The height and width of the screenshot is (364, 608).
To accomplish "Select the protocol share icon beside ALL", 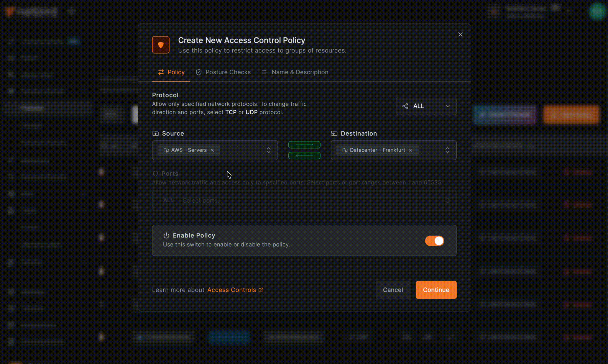I will pyautogui.click(x=405, y=106).
